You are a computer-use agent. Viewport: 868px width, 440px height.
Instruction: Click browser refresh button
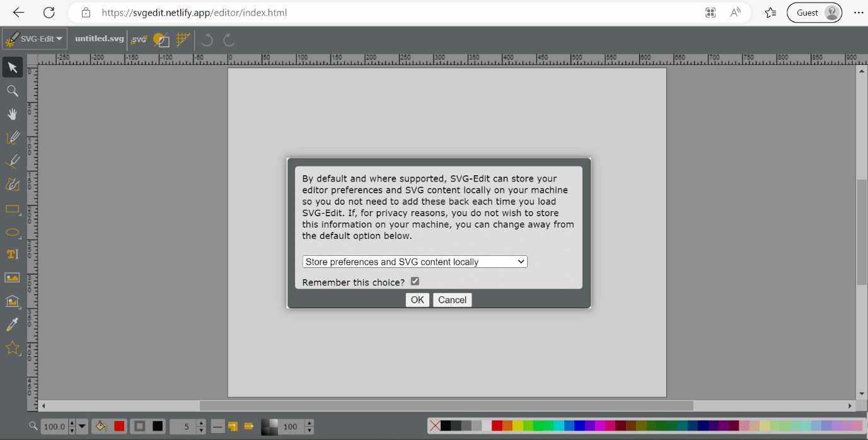pyautogui.click(x=49, y=13)
